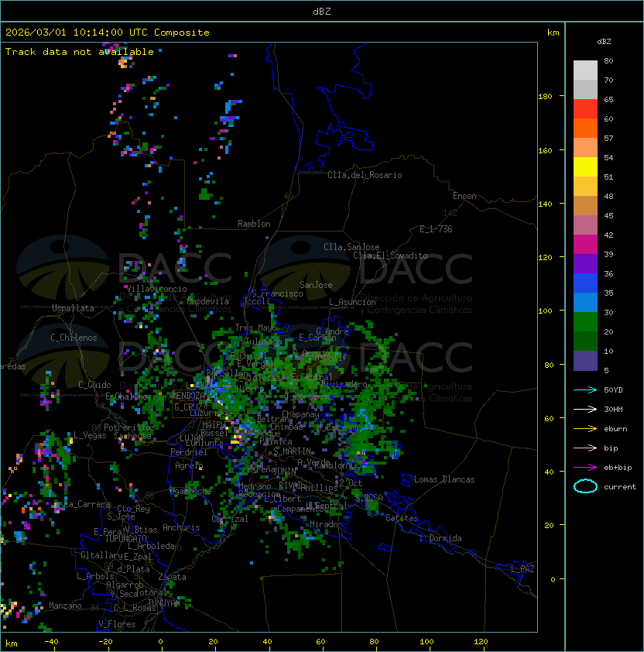Click the 'Tres_Mayo' map label
644x652 pixels.
tap(255, 328)
